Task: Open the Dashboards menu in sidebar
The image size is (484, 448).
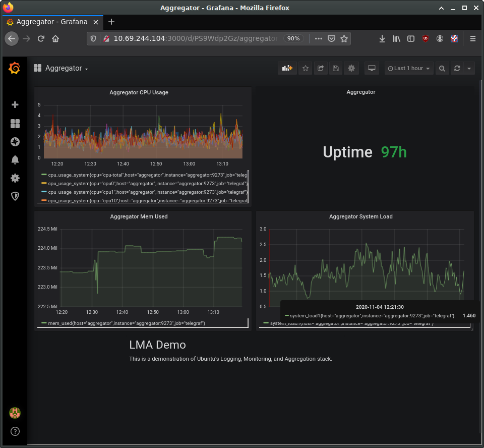Action: [x=15, y=124]
